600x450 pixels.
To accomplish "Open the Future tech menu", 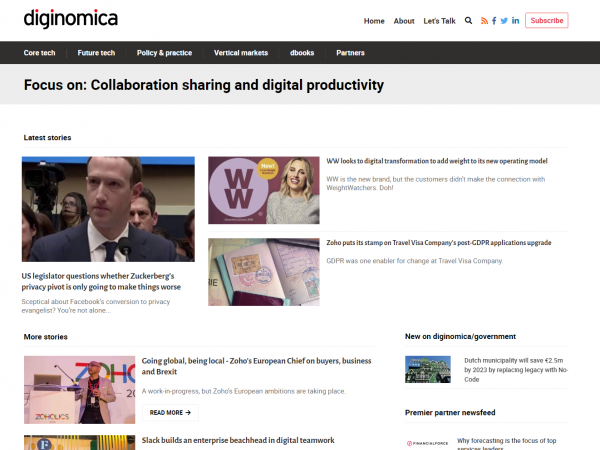I will tap(96, 53).
